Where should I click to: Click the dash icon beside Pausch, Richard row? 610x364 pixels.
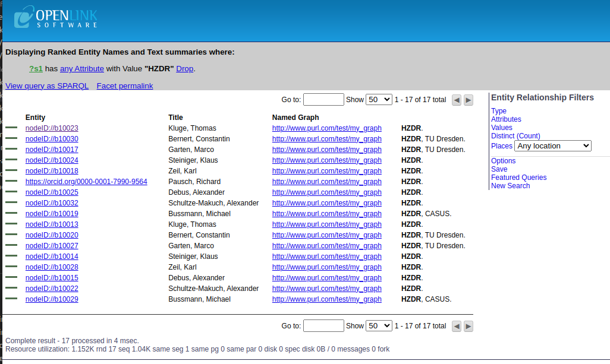12,182
